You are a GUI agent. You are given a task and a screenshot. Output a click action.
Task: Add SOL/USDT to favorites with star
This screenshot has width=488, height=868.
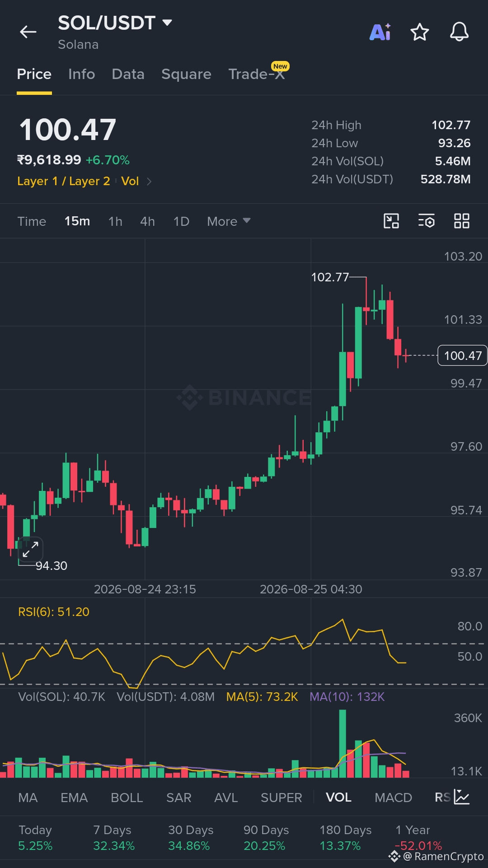click(420, 32)
